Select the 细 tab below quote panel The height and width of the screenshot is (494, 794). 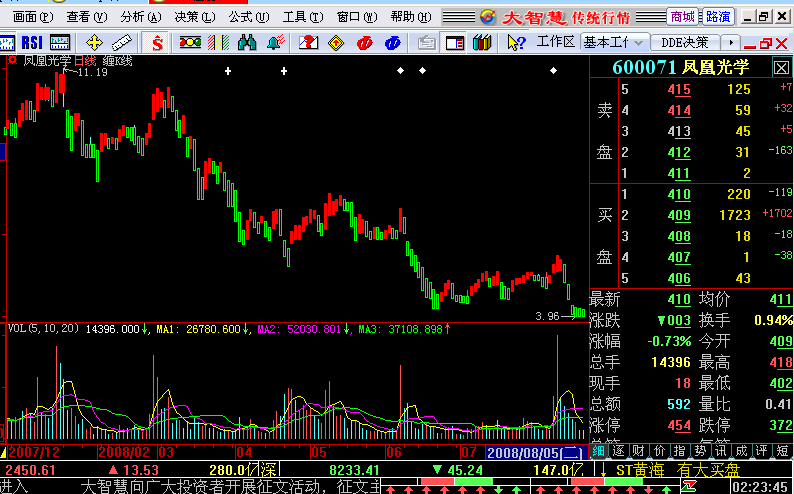(x=598, y=450)
